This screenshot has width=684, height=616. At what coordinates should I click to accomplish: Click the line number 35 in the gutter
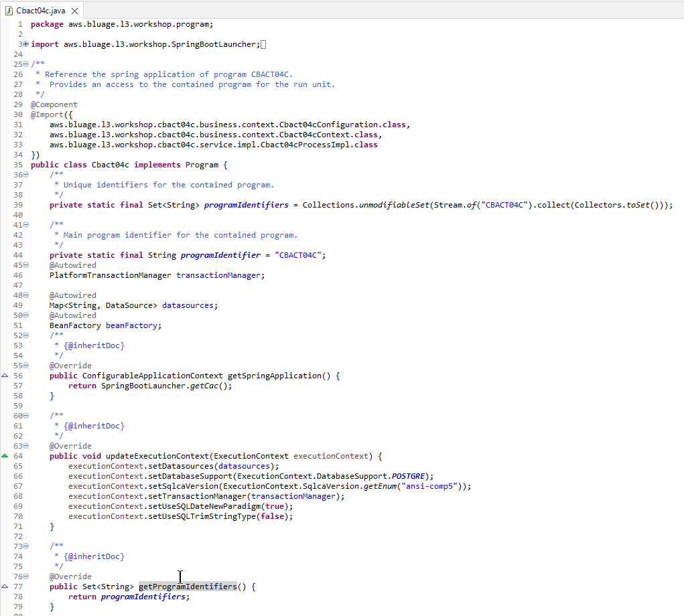point(17,165)
